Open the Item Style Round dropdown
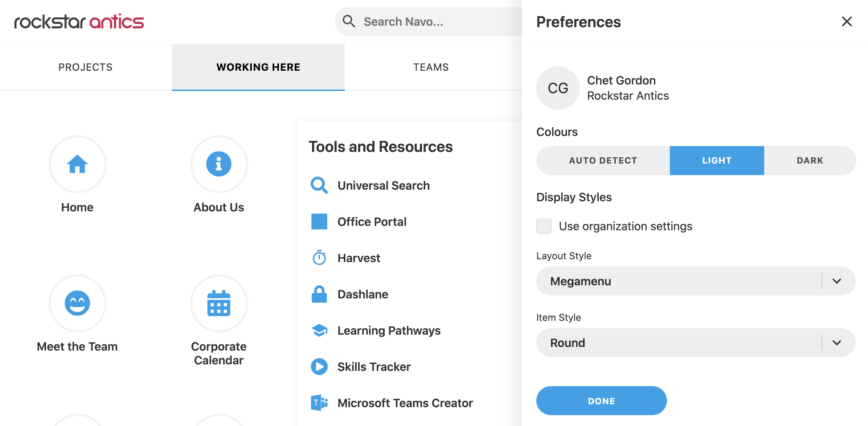 (x=696, y=343)
